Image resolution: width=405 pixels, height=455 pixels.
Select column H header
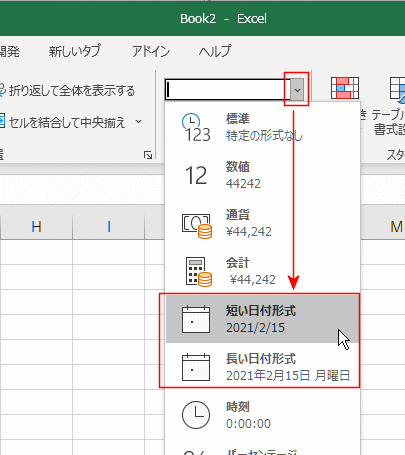point(37,227)
